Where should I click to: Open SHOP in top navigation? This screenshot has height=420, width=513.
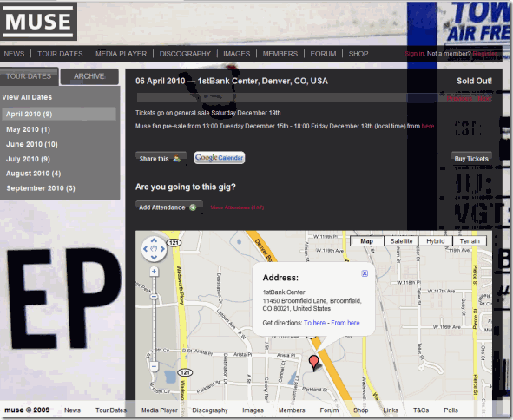pyautogui.click(x=358, y=54)
